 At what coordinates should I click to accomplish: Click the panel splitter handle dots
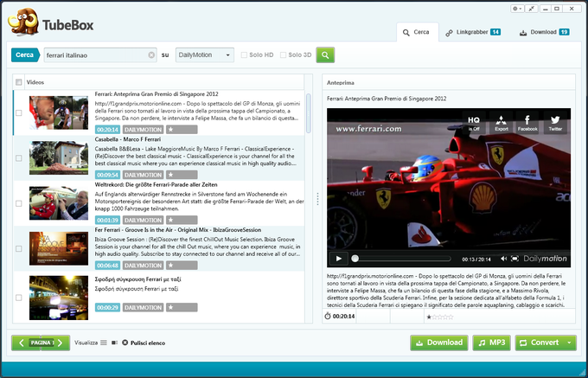[x=317, y=199]
